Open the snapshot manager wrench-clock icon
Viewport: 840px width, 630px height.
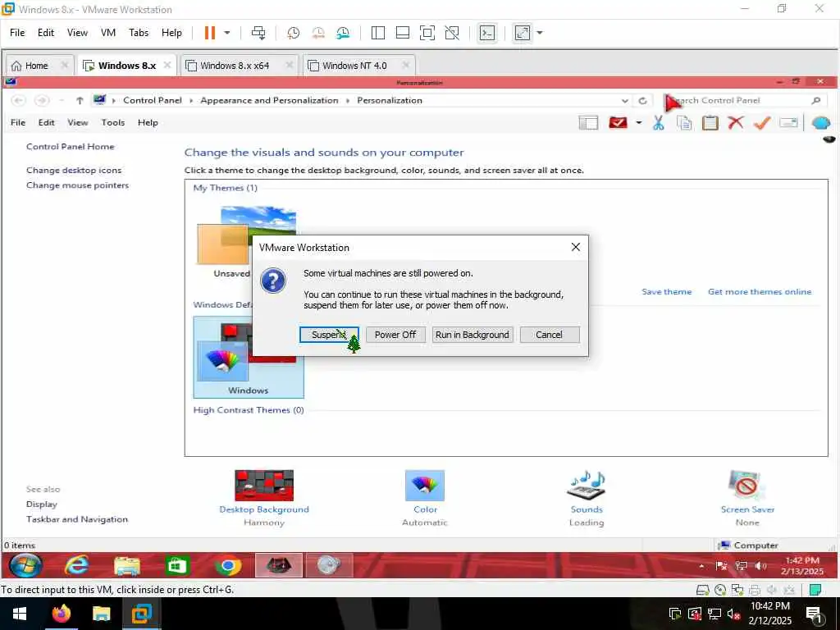tap(343, 33)
